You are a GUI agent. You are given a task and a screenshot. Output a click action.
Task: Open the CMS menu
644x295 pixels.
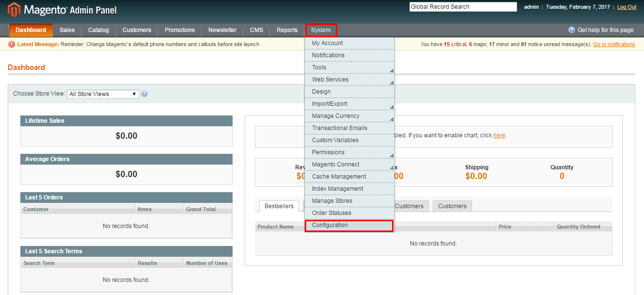point(256,30)
